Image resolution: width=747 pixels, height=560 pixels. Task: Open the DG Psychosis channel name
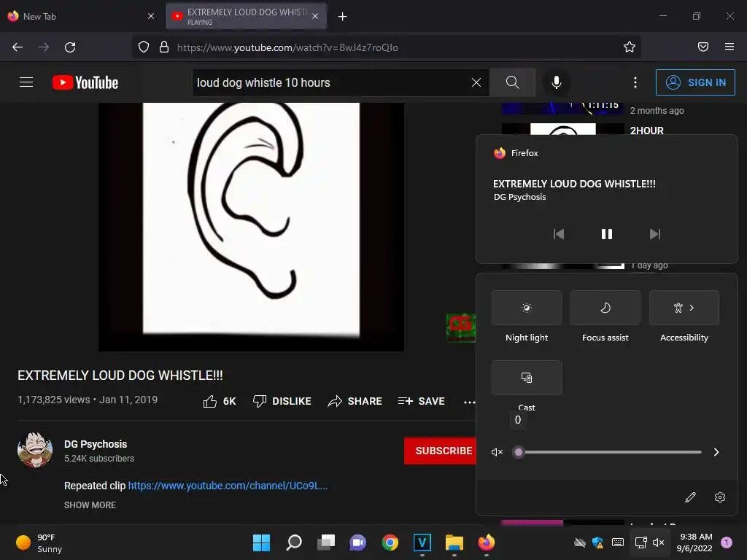point(96,444)
